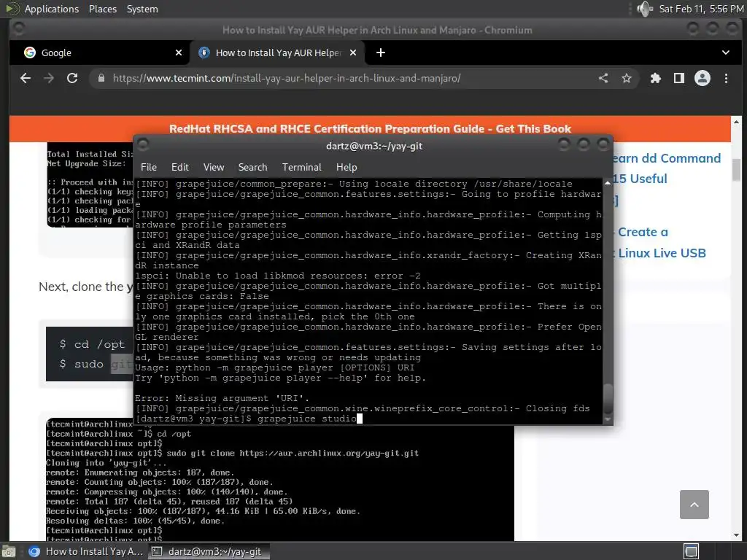Close the Google tab
This screenshot has height=560, width=747.
pyautogui.click(x=179, y=52)
